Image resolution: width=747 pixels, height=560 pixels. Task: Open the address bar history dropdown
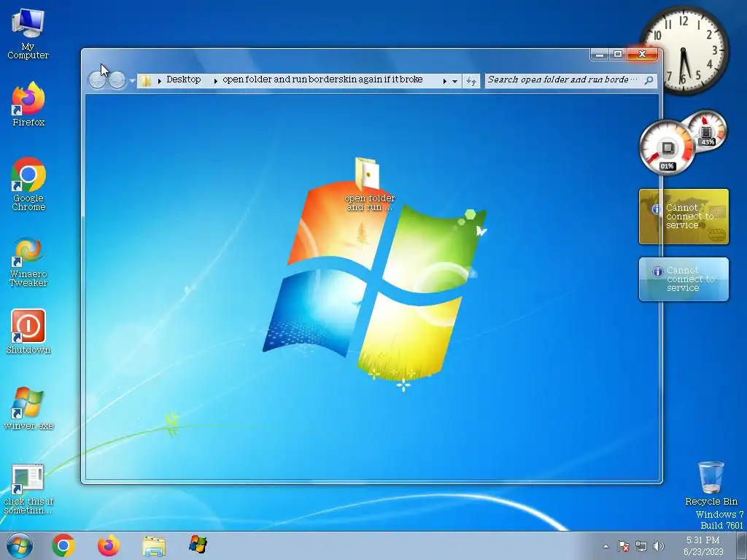coord(455,81)
